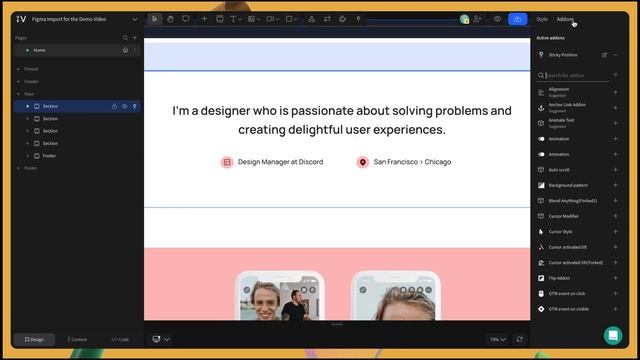Lock the highlighted Section layer
The image size is (640, 360).
tap(114, 107)
